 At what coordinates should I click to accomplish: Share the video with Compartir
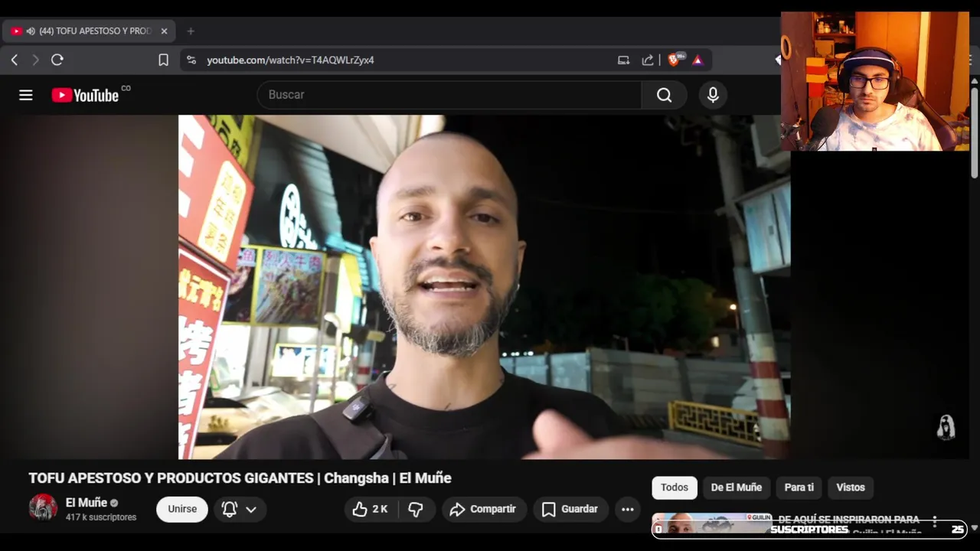[x=483, y=509]
